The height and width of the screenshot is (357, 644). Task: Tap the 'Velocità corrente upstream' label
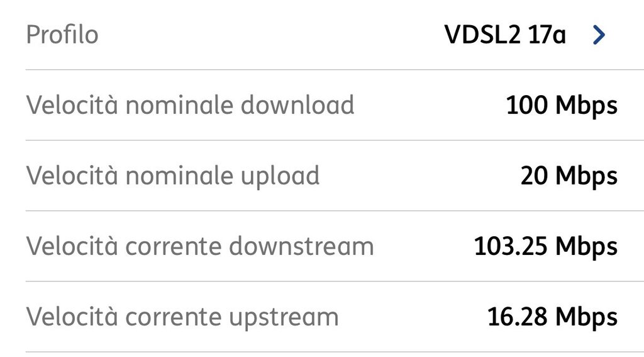[x=182, y=317]
